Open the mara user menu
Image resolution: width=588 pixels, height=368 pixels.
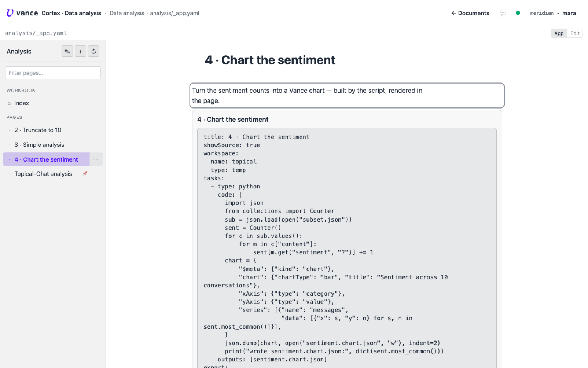(x=569, y=13)
